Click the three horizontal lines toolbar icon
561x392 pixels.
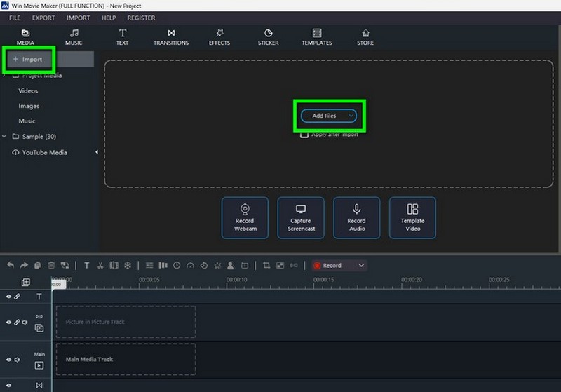[149, 265]
